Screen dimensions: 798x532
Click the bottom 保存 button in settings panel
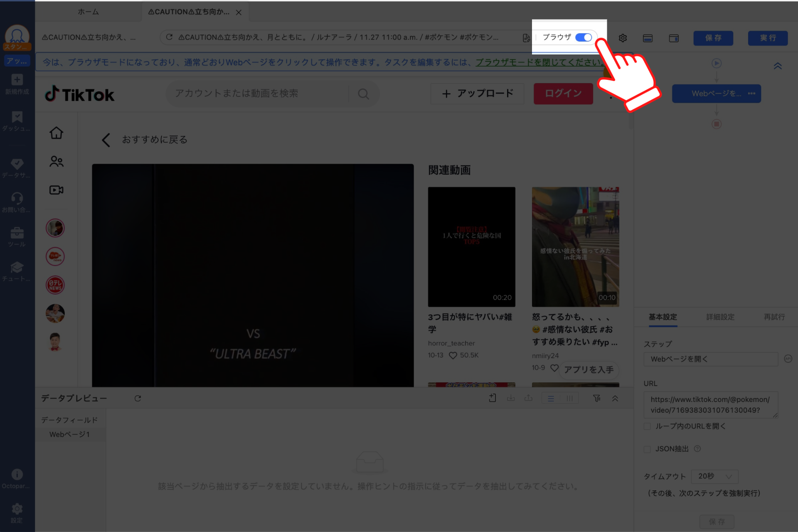717,522
